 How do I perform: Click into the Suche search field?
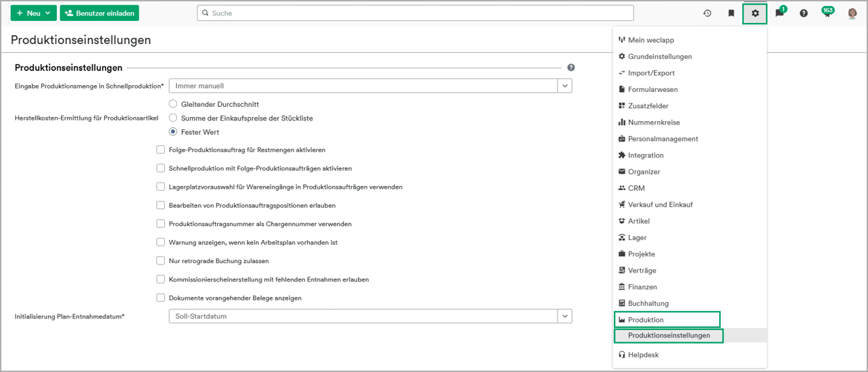(x=416, y=14)
